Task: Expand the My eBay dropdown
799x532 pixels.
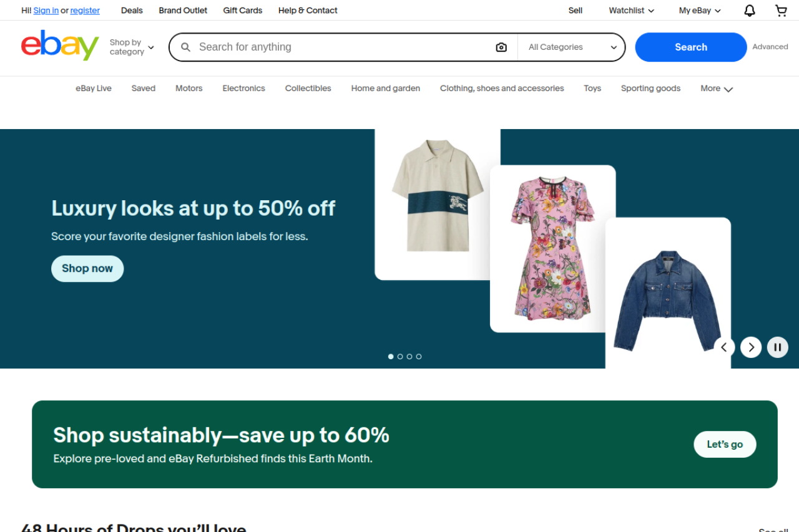Action: click(x=699, y=11)
